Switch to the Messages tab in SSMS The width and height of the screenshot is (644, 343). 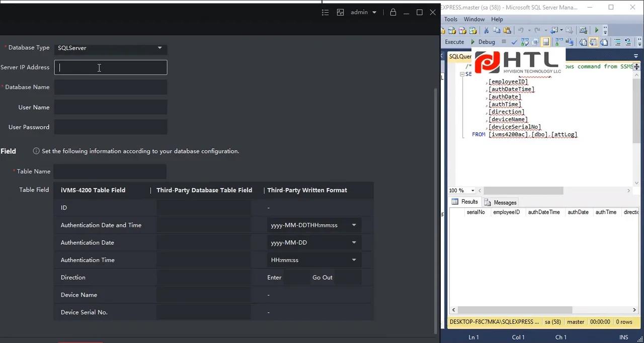click(x=505, y=202)
